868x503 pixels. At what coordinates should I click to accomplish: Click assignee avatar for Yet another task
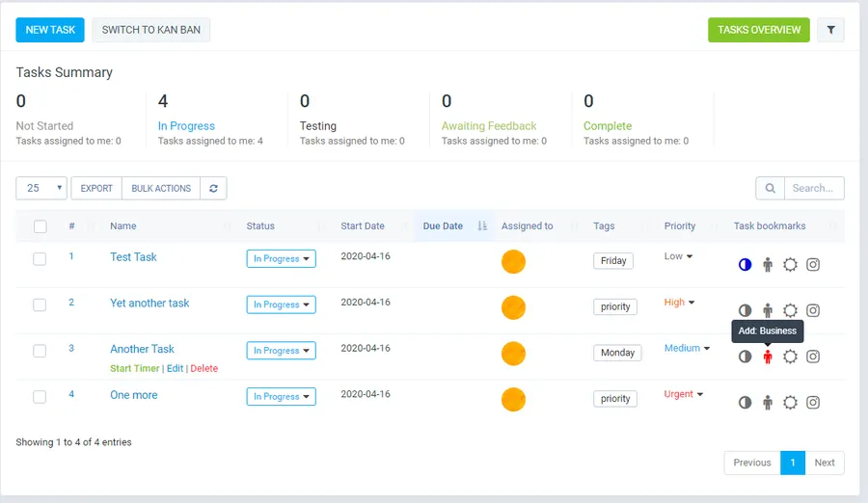click(x=513, y=307)
